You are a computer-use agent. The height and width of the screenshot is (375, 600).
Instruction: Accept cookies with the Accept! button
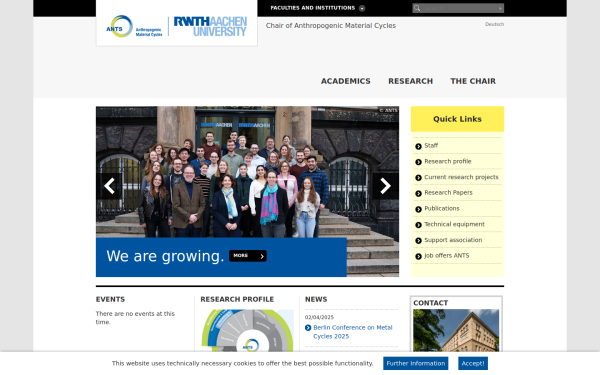(x=473, y=364)
